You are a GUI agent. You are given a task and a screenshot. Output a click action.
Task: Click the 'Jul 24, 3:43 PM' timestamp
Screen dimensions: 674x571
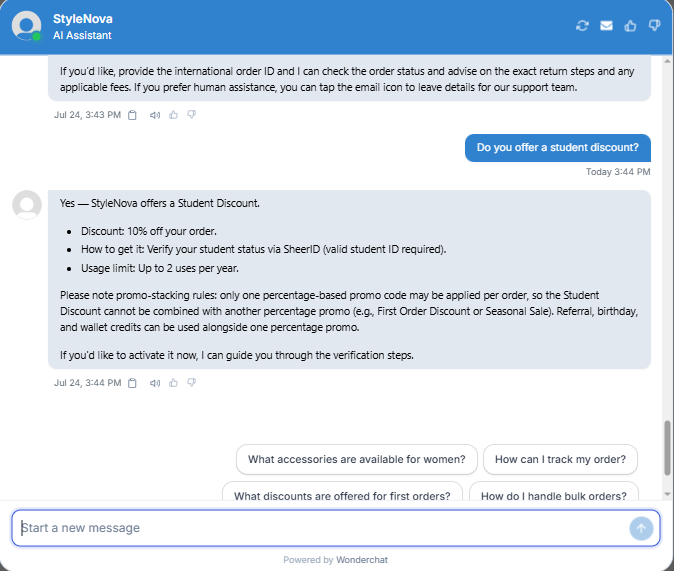87,115
